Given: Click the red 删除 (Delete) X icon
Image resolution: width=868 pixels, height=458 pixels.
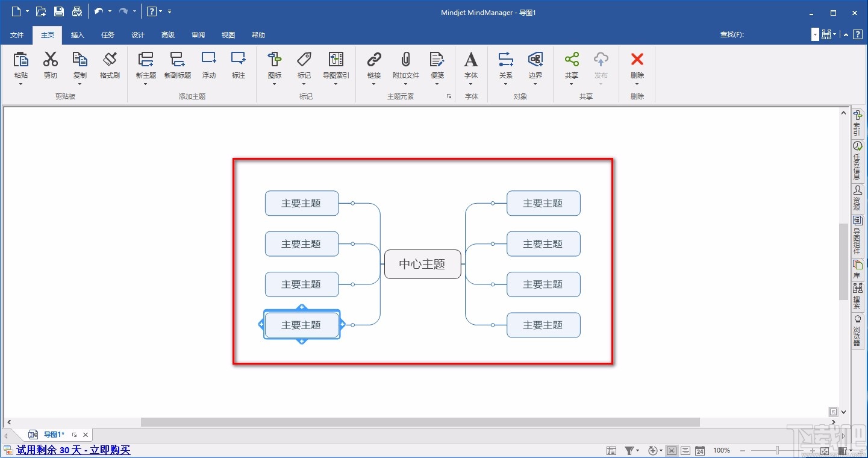Looking at the screenshot, I should (x=637, y=59).
